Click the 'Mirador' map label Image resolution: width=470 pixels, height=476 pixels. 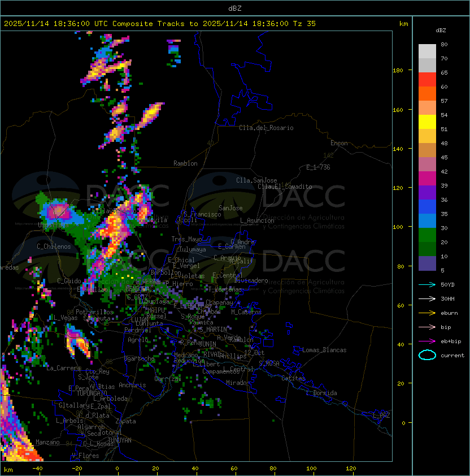[x=238, y=383]
